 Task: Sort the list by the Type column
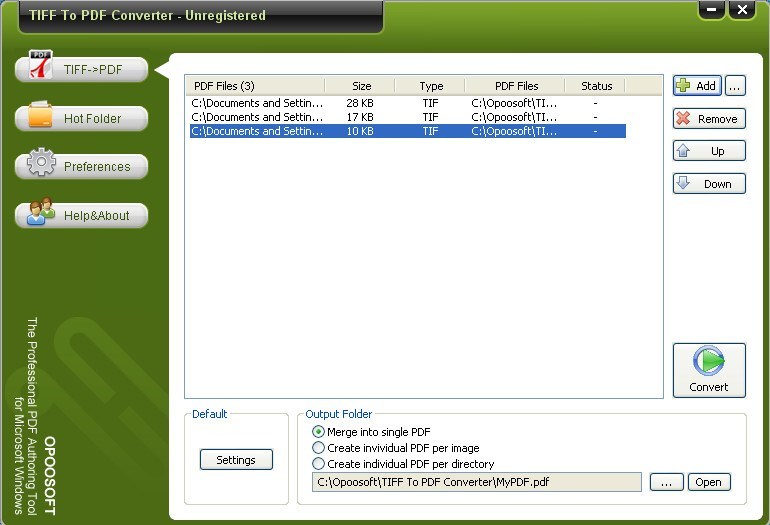[x=430, y=86]
